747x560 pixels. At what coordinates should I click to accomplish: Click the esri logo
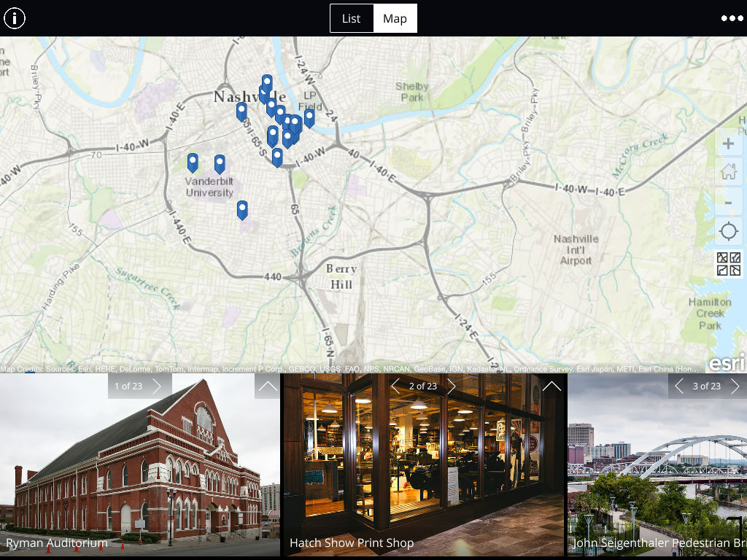pos(727,364)
